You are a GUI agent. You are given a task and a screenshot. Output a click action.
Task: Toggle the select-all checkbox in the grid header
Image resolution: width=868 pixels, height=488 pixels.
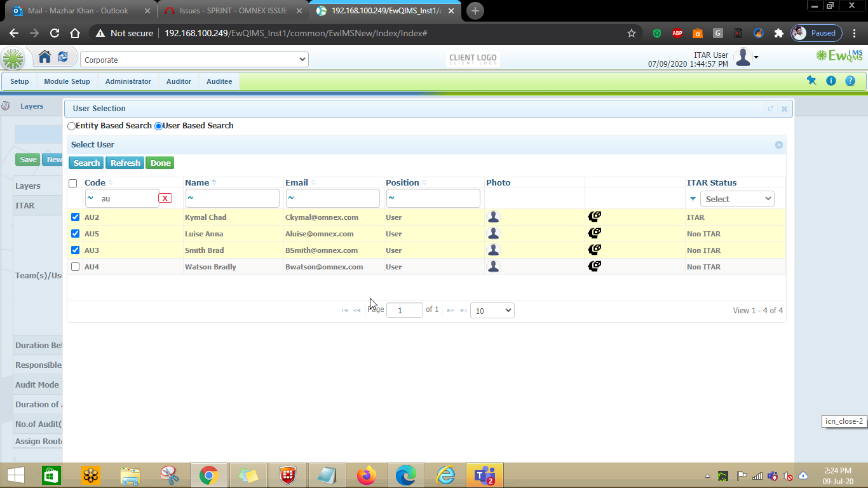(73, 183)
